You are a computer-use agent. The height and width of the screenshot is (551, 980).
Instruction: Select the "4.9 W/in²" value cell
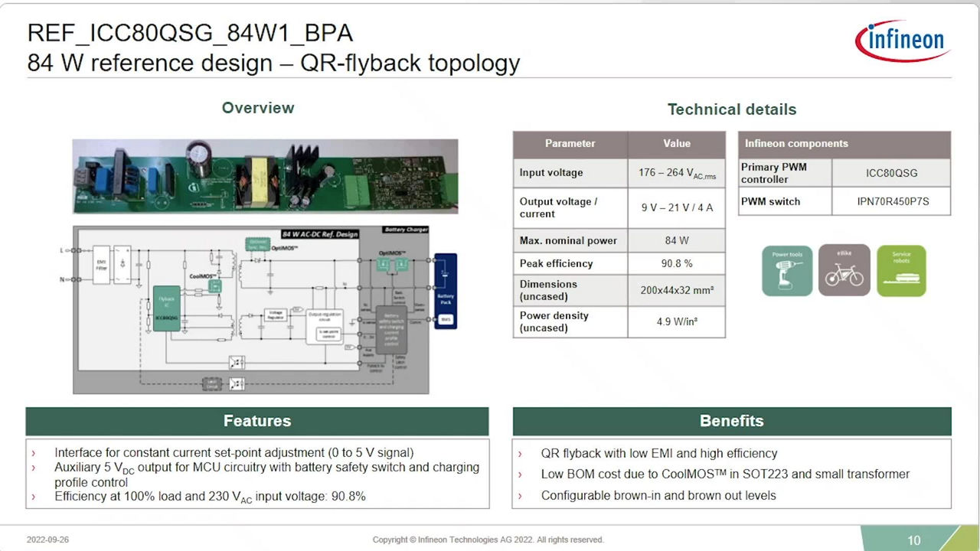click(677, 321)
